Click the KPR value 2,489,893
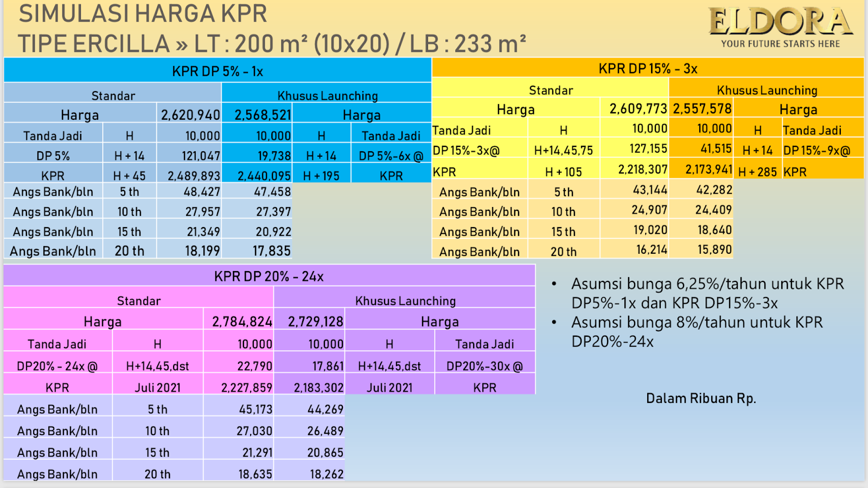The image size is (868, 488). click(194, 176)
